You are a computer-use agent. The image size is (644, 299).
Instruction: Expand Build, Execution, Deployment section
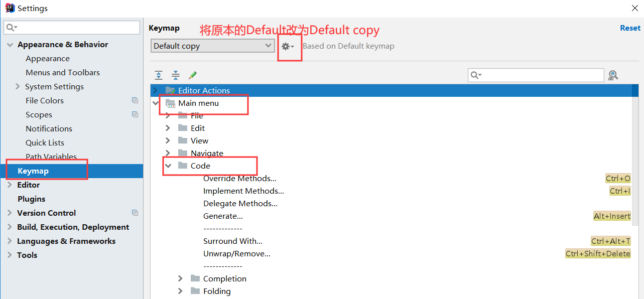click(10, 227)
